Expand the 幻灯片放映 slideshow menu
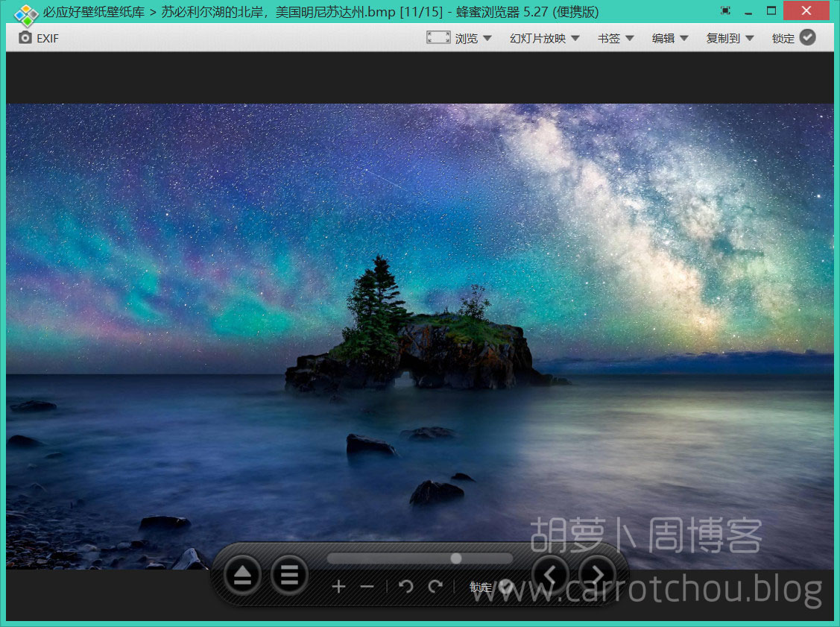The height and width of the screenshot is (627, 840). (544, 38)
